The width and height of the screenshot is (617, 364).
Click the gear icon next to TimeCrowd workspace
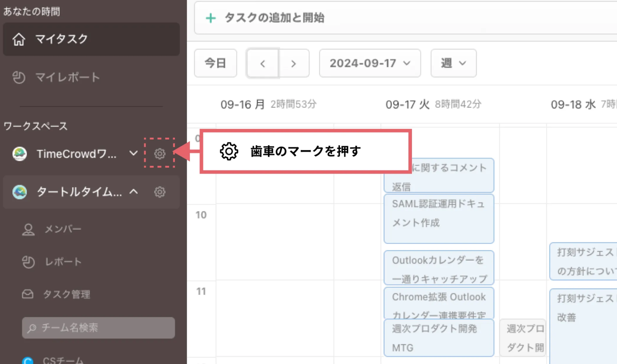tap(159, 153)
